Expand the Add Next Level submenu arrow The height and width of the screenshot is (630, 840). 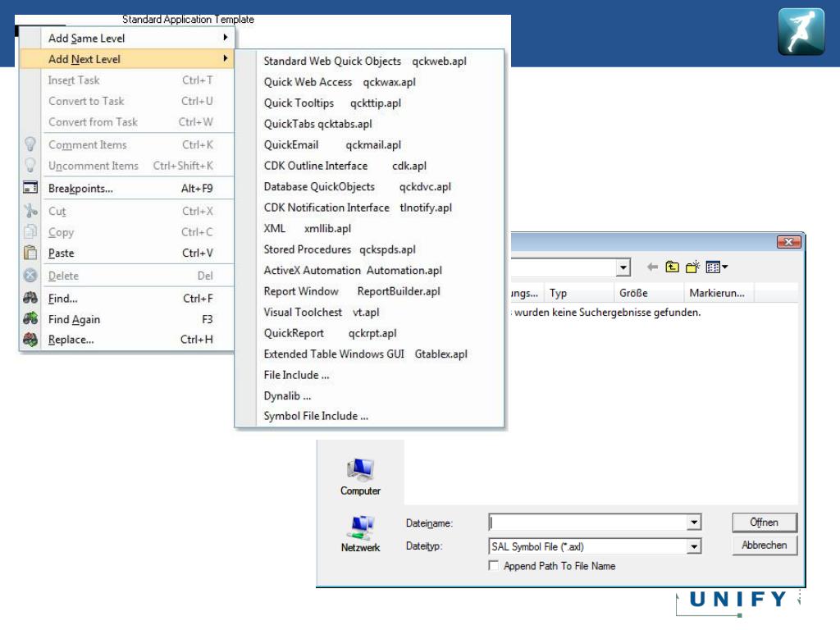pyautogui.click(x=226, y=58)
